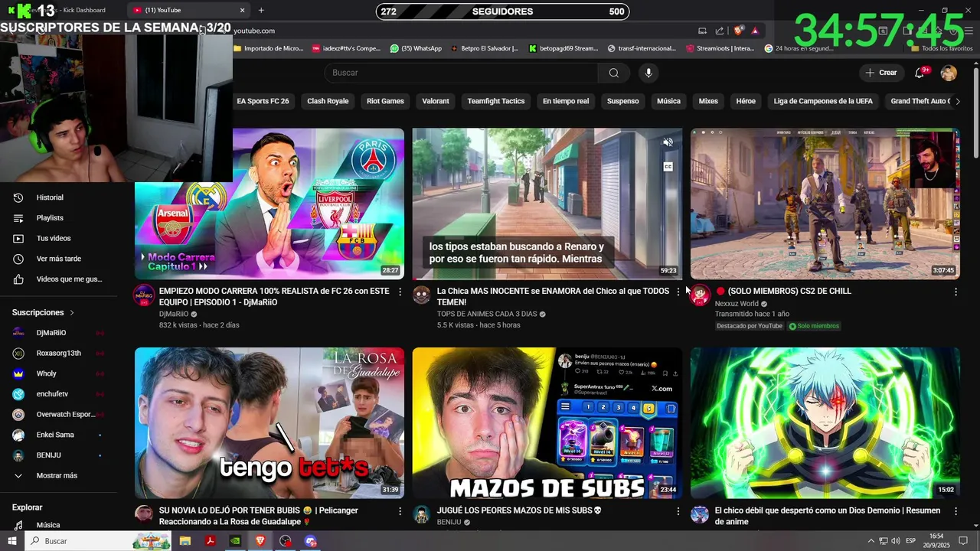Open Adobe Acrobat from the taskbar

coord(210,541)
